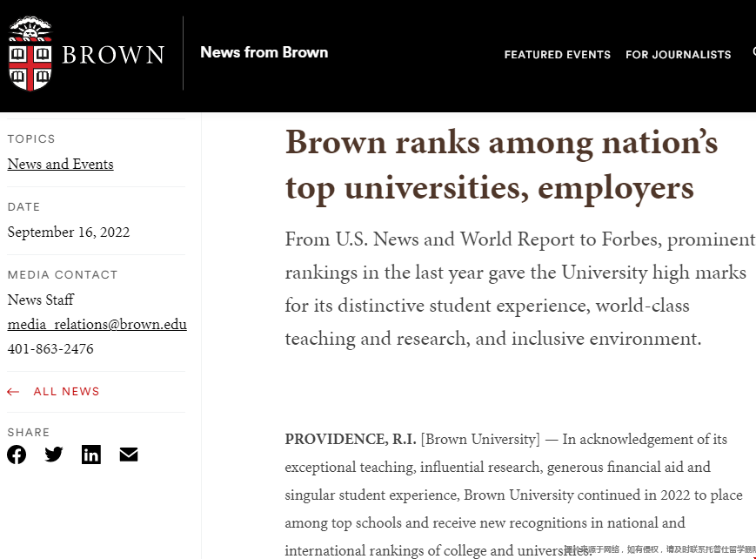Click the TOPICS sidebar label
This screenshot has width=756, height=559.
31,139
